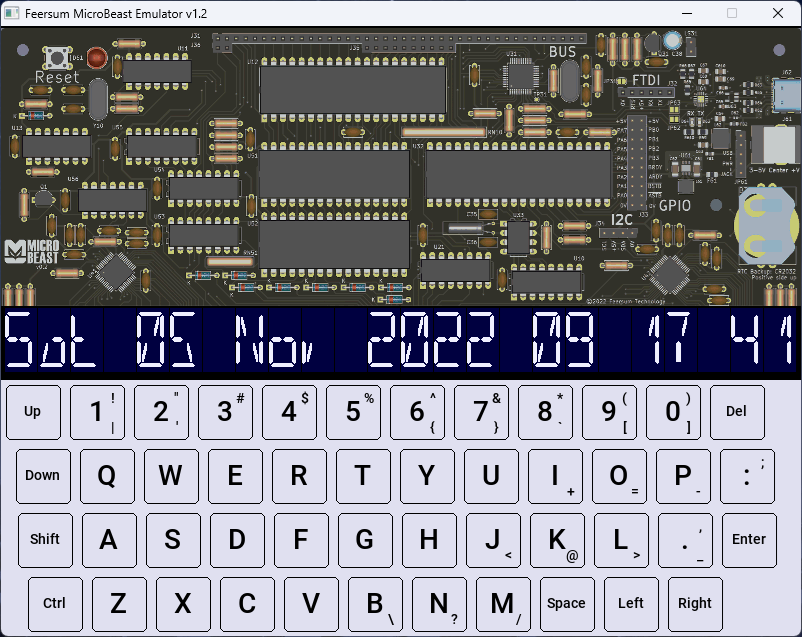The width and height of the screenshot is (802, 637).
Task: Tap the R key
Action: click(299, 476)
